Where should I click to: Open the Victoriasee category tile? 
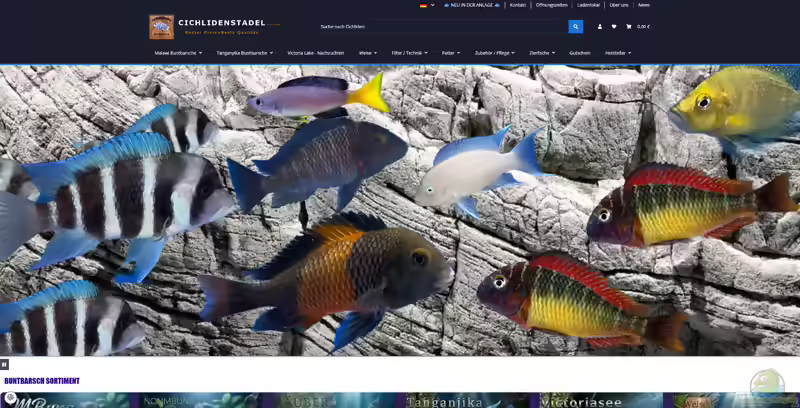[601, 400]
